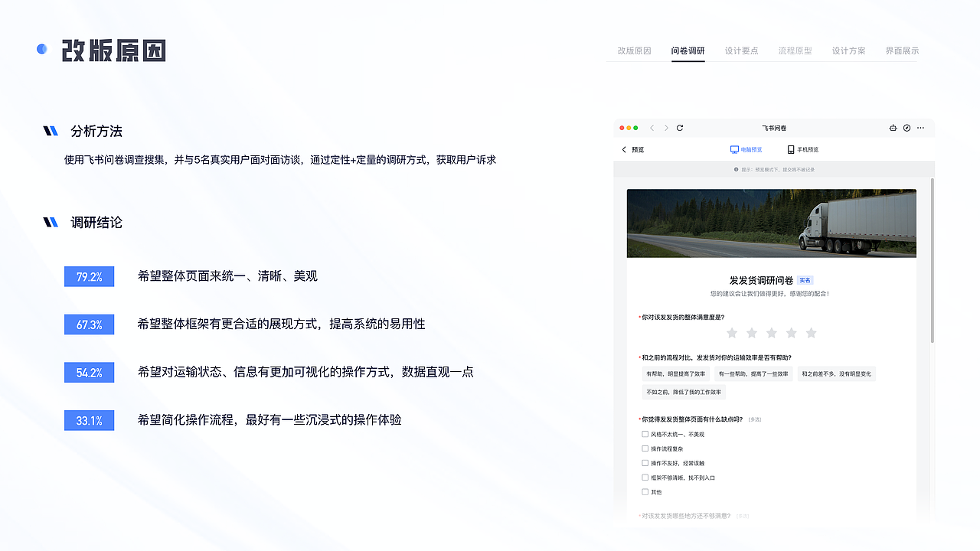
Task: Select the 问卷调研 navigation item
Action: coord(688,50)
